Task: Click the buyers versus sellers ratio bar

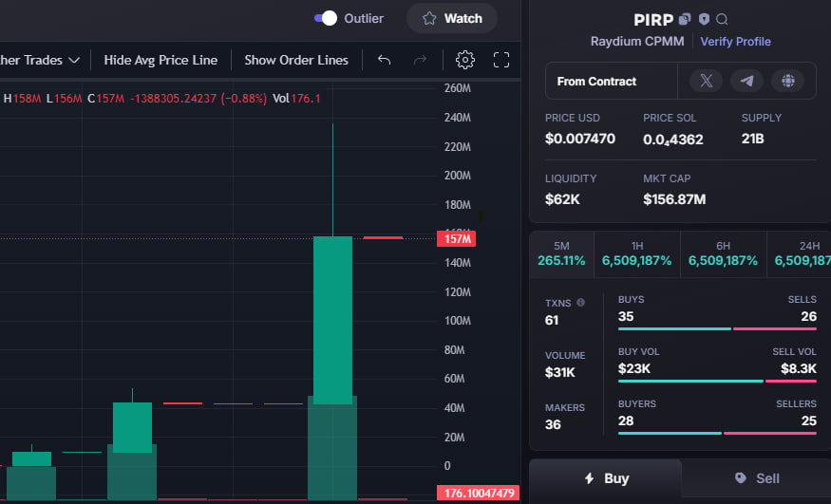Action: [717, 433]
